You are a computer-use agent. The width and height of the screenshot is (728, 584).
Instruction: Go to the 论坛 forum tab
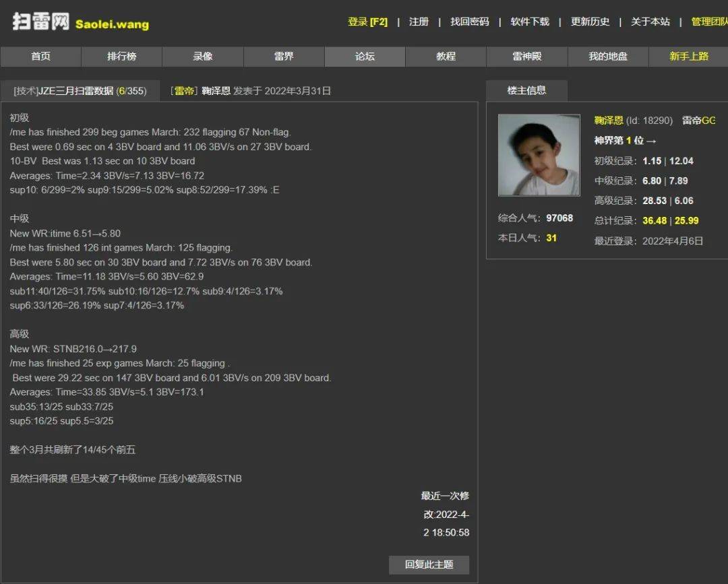tap(365, 57)
